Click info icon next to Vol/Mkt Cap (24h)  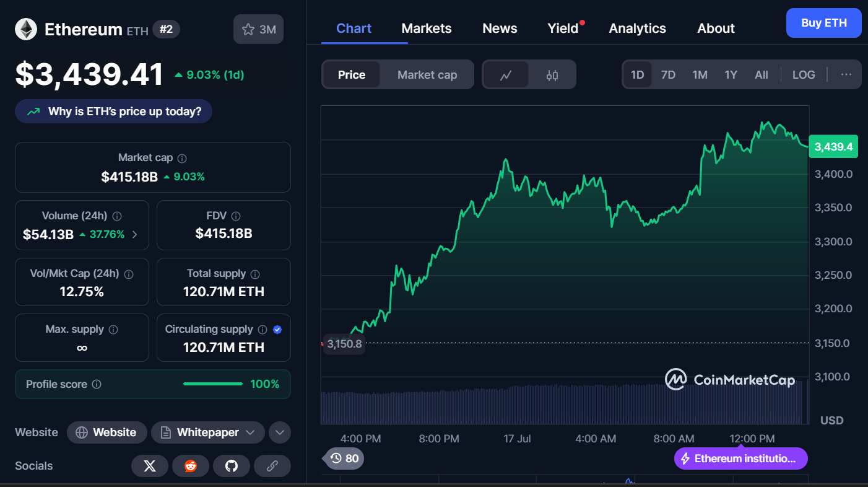coord(129,274)
